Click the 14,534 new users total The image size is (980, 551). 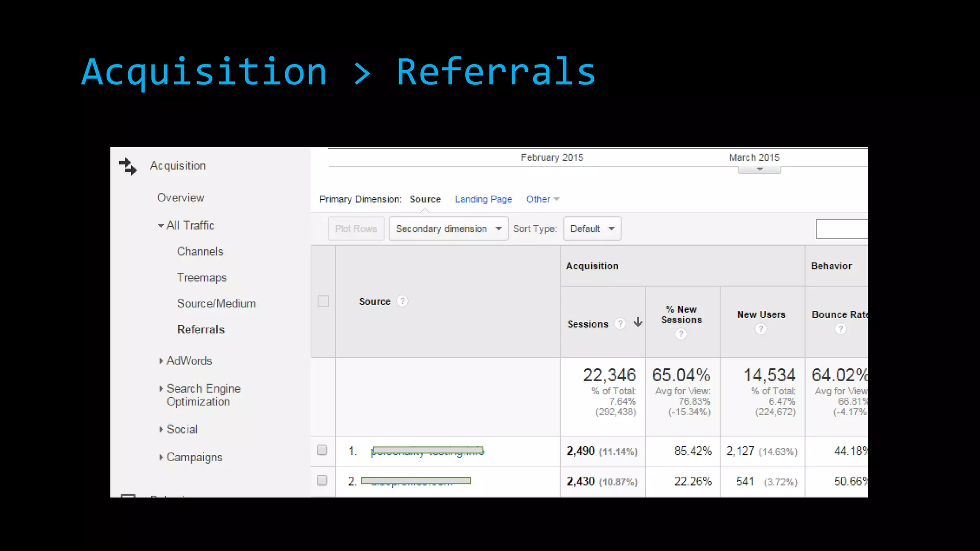[769, 375]
